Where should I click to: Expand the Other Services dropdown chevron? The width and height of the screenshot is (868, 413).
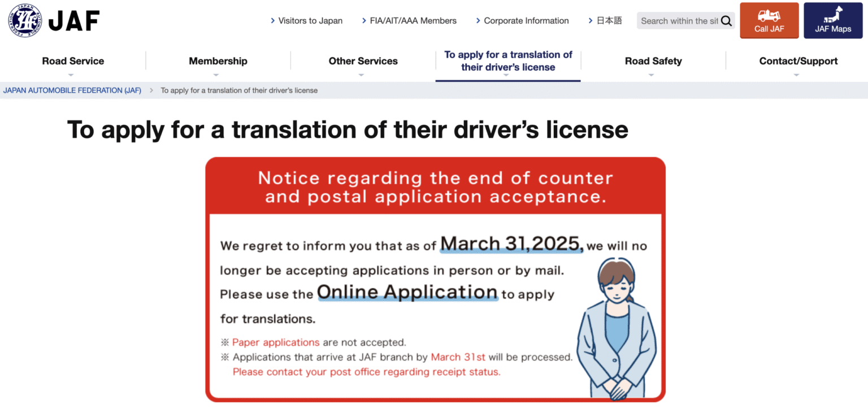[x=363, y=74]
